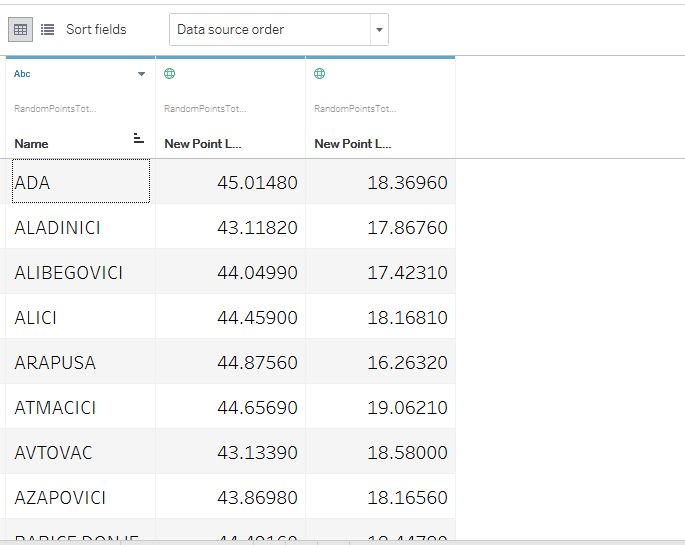Switch to metadata list view icon
685x545 pixels.
[x=47, y=30]
